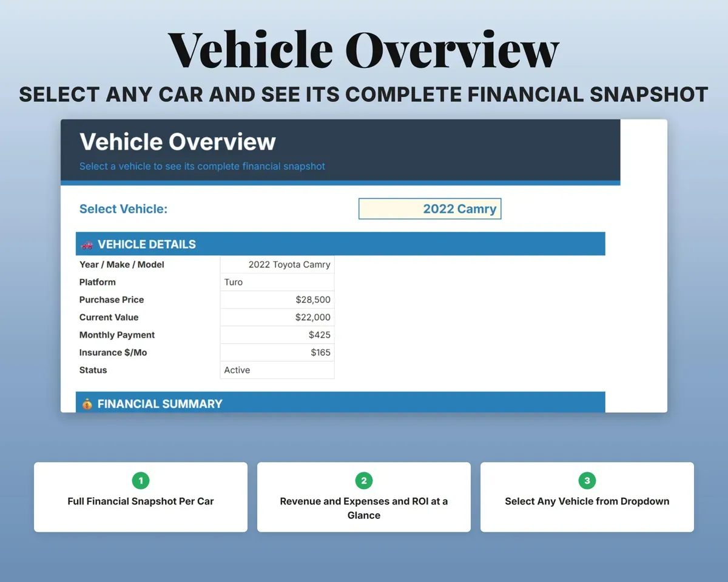Select the 'Turo' platform cell
728x582 pixels.
coord(277,282)
